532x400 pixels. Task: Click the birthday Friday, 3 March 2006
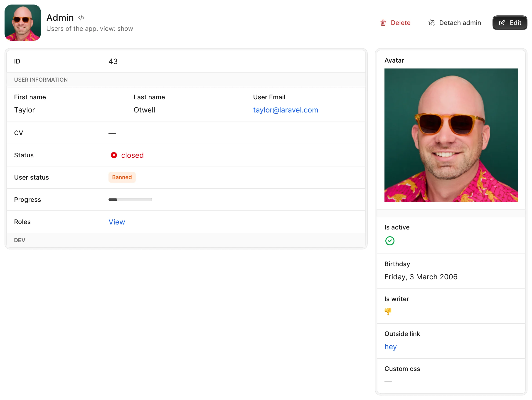click(421, 277)
